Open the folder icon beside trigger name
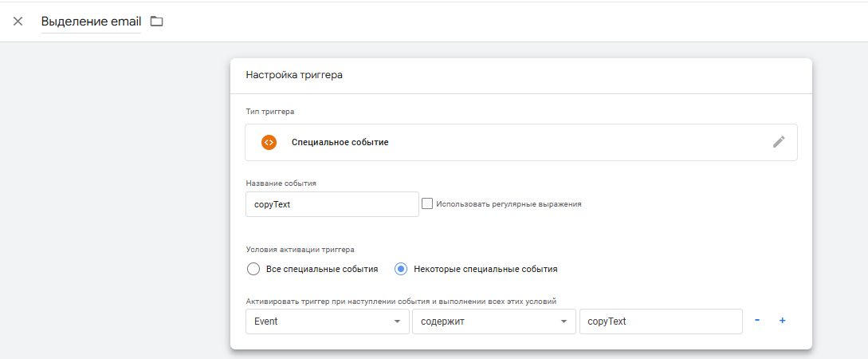Image resolution: width=868 pixels, height=359 pixels. pos(157,22)
